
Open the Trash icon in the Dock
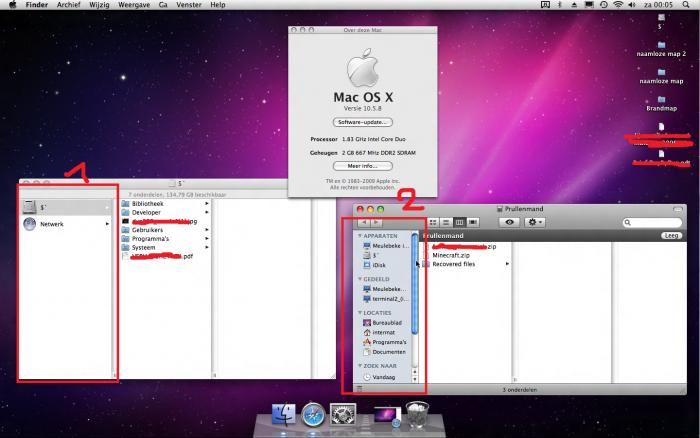[x=417, y=415]
